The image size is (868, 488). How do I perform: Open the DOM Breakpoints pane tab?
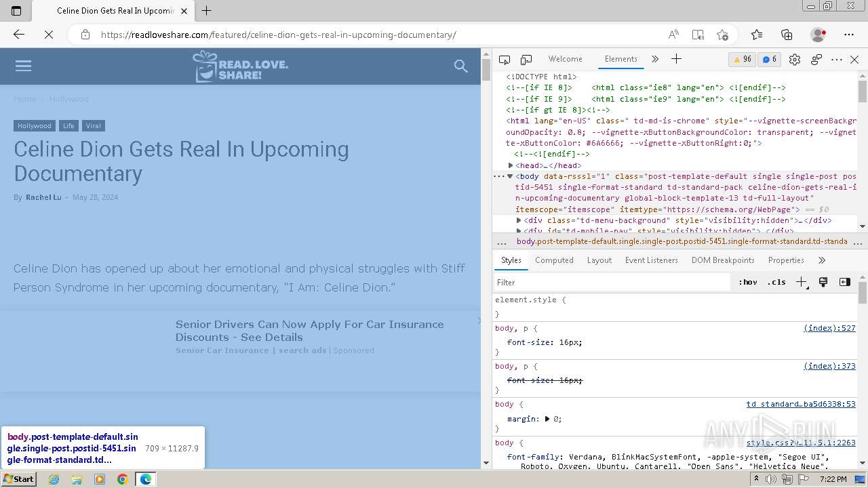[x=723, y=260]
